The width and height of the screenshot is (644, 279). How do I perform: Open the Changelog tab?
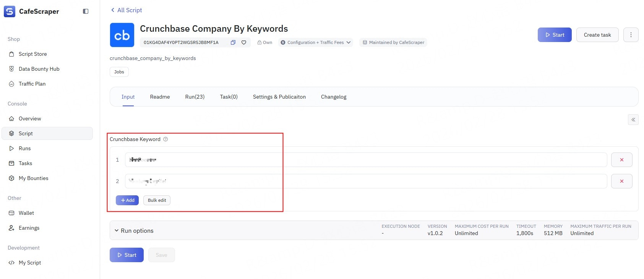point(334,97)
